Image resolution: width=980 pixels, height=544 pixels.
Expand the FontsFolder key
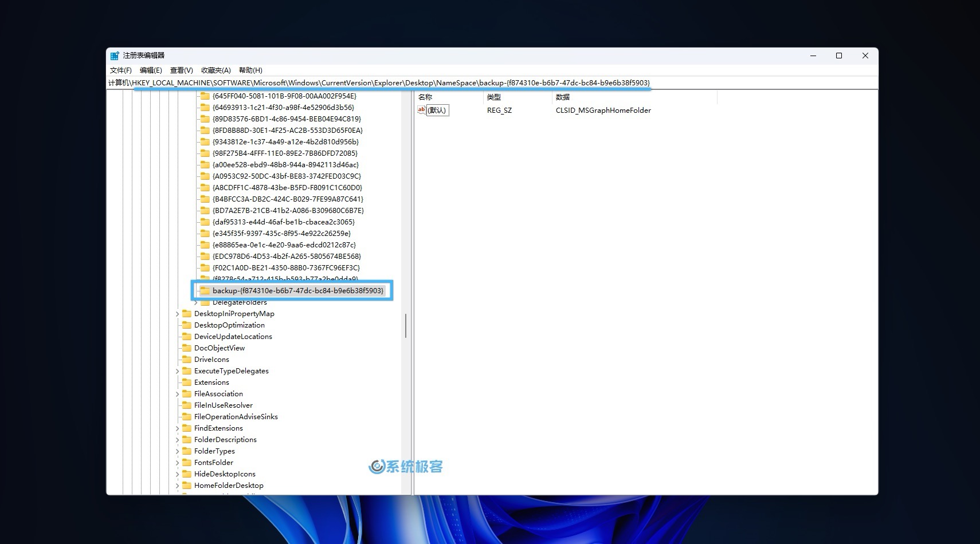tap(178, 463)
